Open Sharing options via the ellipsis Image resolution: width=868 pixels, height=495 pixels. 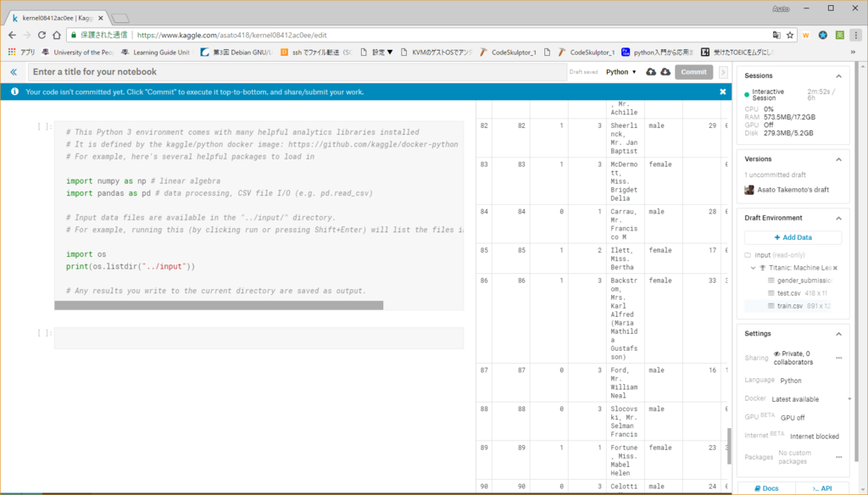point(838,359)
